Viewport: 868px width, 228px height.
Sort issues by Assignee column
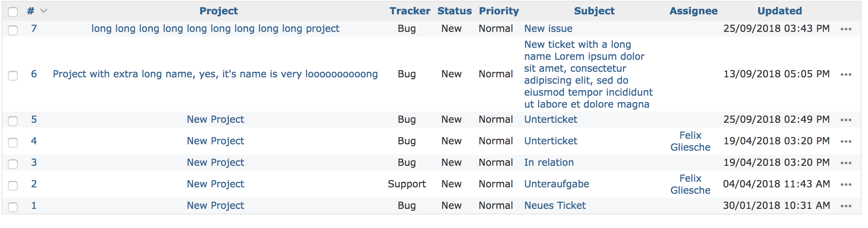coord(693,11)
